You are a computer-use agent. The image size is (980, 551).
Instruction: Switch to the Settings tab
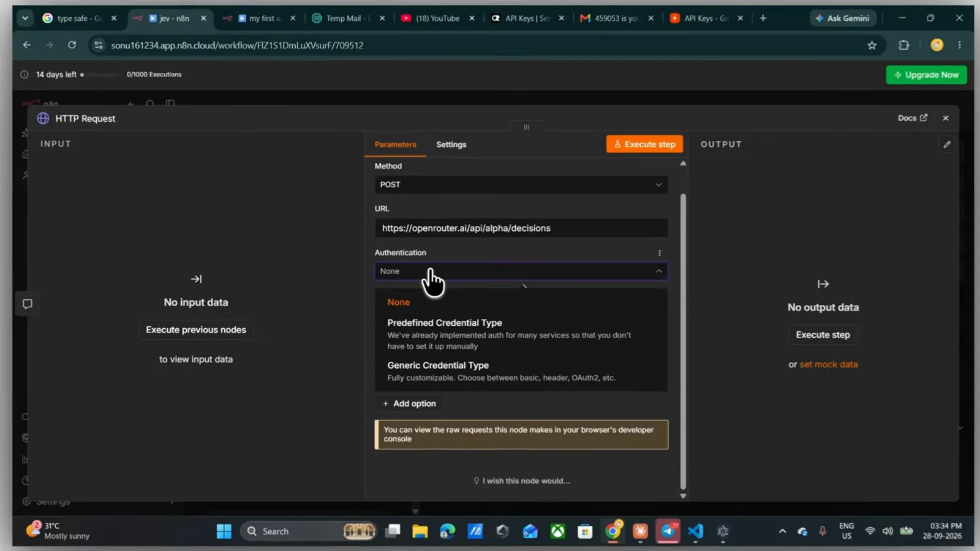coord(451,144)
